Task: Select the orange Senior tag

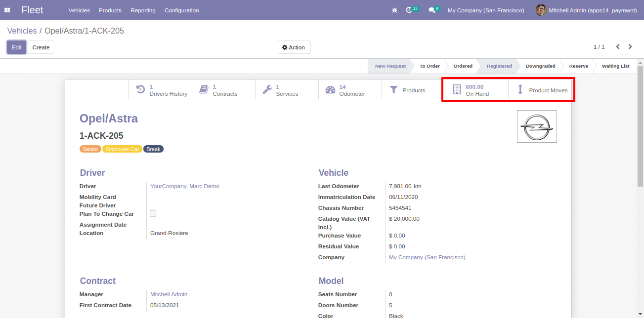Action: (90, 149)
